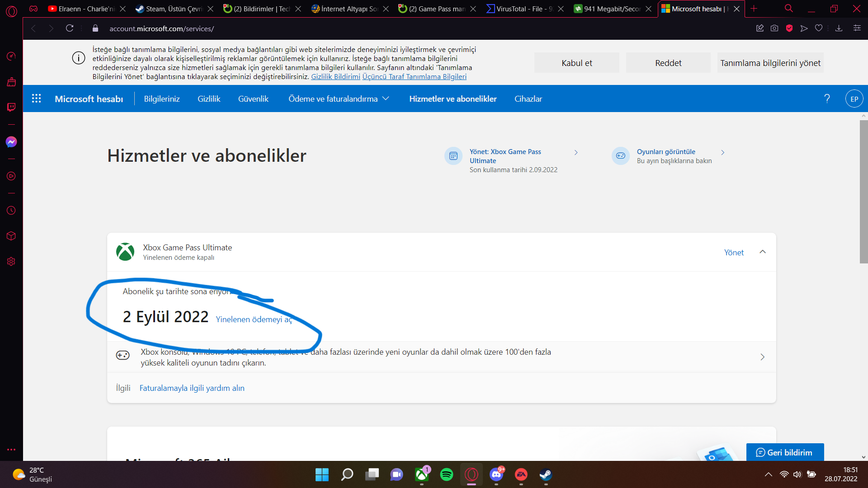Open Spotify from the taskbar
The image size is (868, 488).
(446, 474)
